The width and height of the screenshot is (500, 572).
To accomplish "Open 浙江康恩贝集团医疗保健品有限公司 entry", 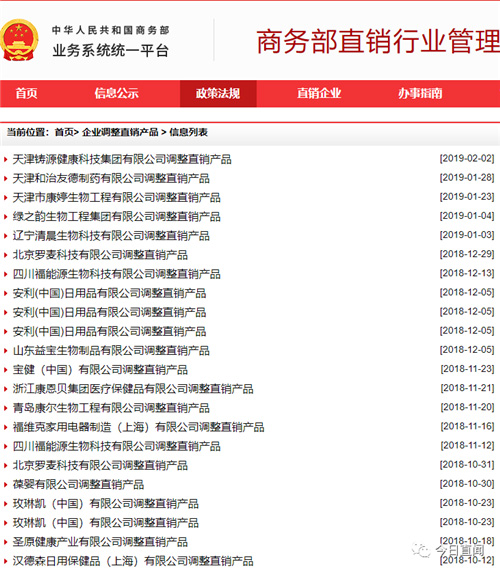I will point(133,389).
